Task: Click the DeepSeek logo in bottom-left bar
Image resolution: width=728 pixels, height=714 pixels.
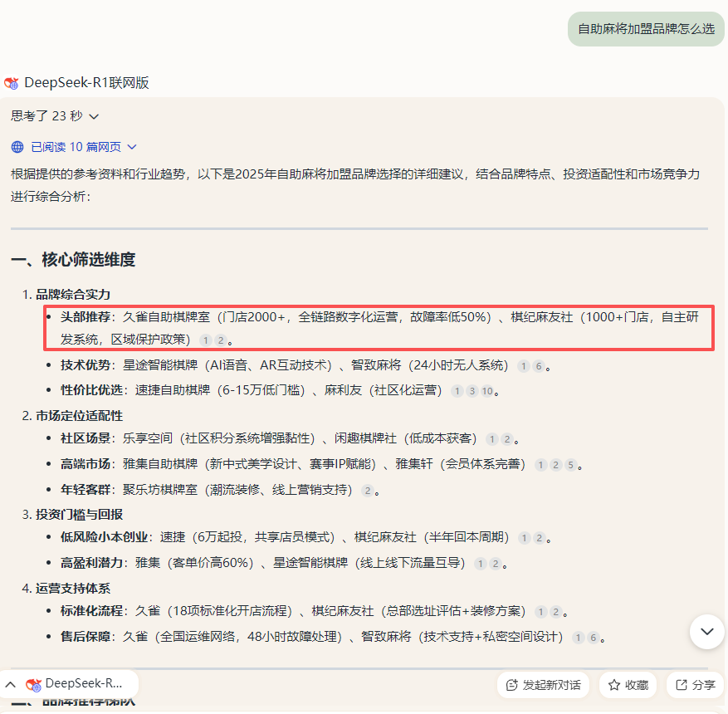Action: (34, 683)
